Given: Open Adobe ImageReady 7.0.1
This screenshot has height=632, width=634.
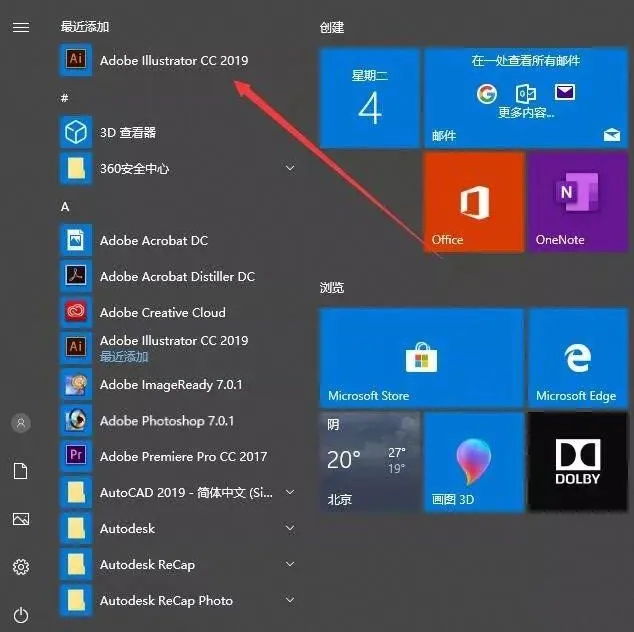Looking at the screenshot, I should [x=178, y=384].
